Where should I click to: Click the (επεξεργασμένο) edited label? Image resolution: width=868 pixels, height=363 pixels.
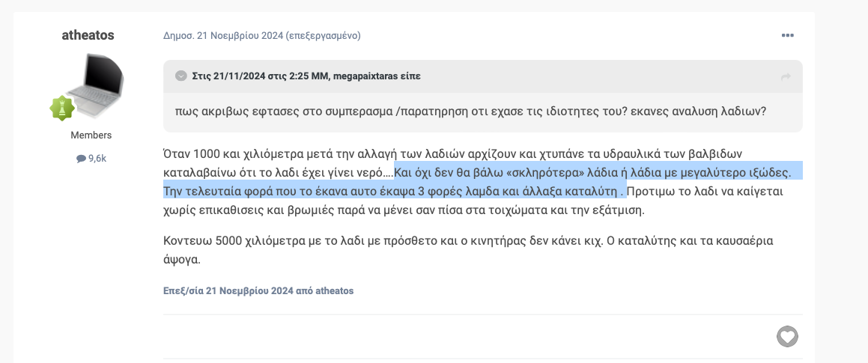click(324, 36)
